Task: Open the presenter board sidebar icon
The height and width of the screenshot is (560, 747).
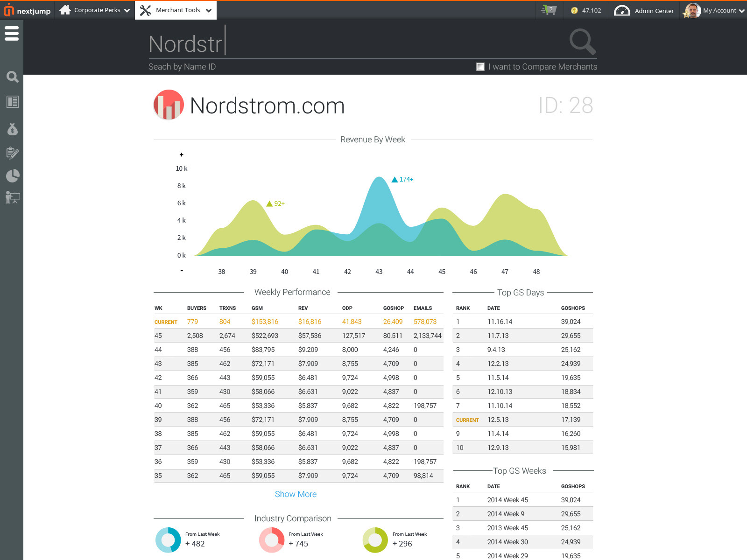Action: coord(13,197)
